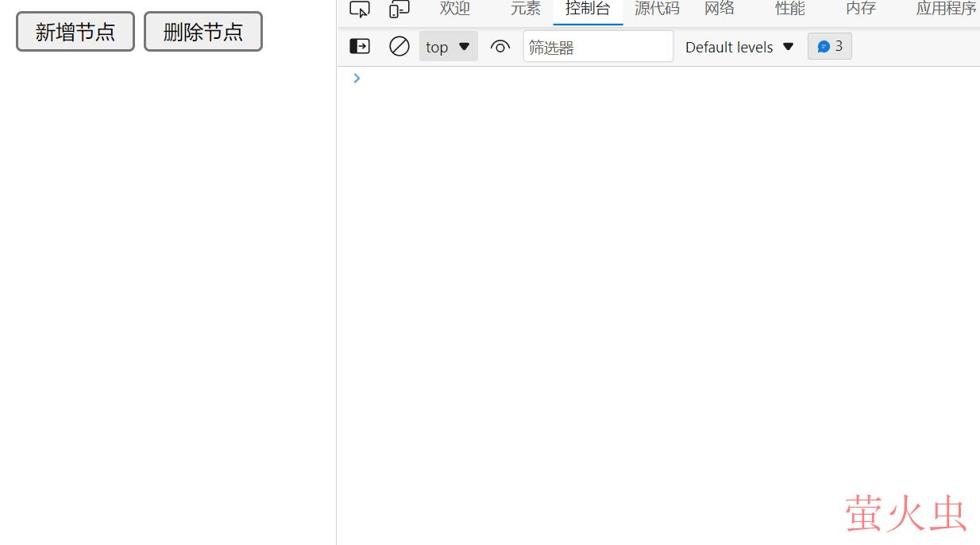Click the inspect element picker icon
Viewport: 980px width, 545px height.
(360, 10)
